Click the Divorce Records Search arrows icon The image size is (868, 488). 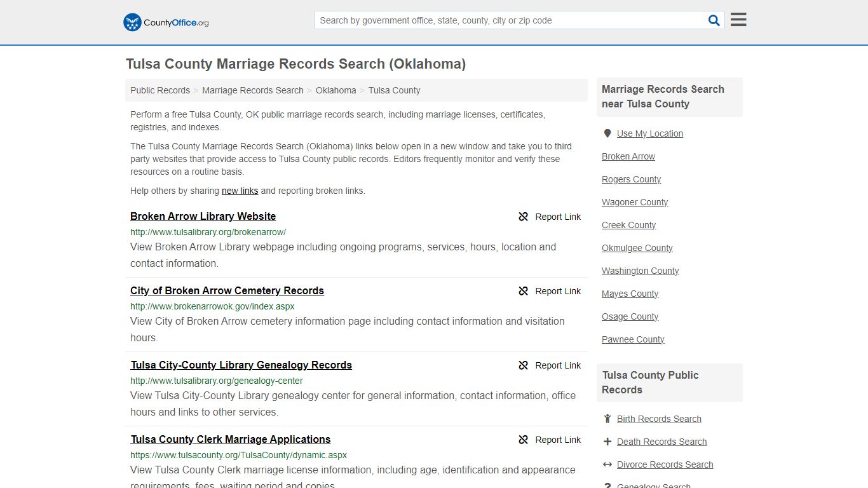coord(607,464)
